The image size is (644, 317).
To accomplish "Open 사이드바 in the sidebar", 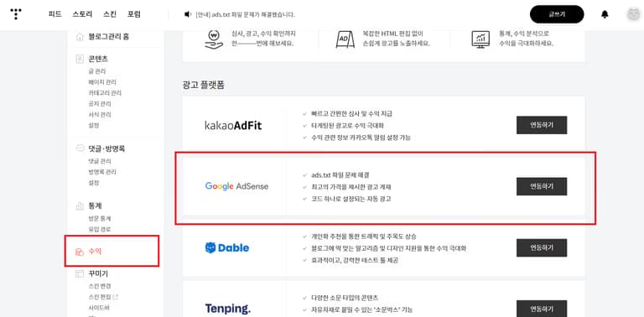I will [x=99, y=308].
